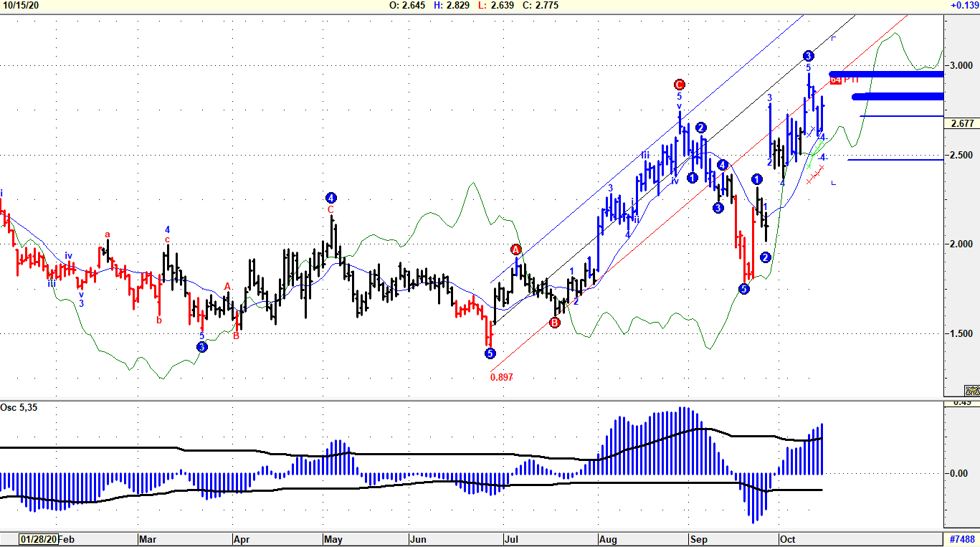Click the 01/28/20 date box on time axis

(37, 539)
